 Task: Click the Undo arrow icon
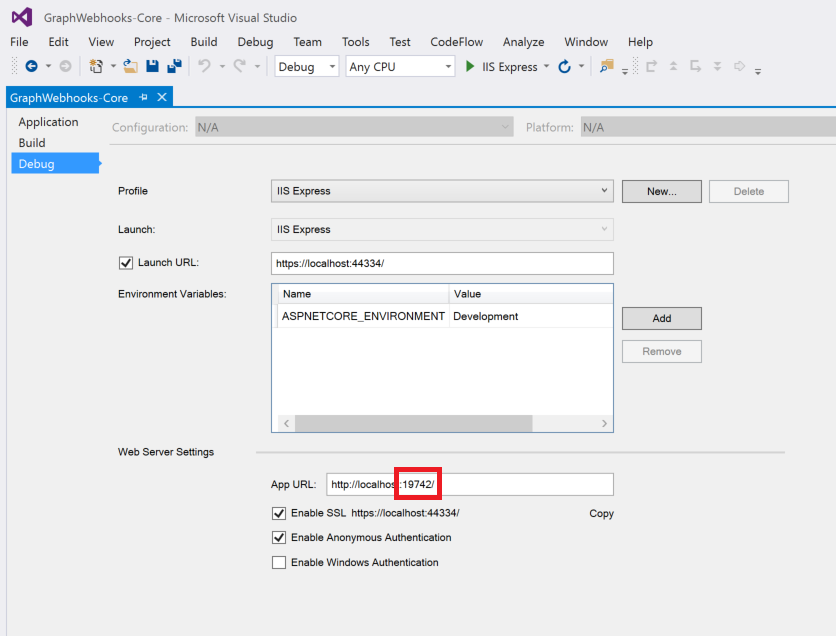click(204, 66)
